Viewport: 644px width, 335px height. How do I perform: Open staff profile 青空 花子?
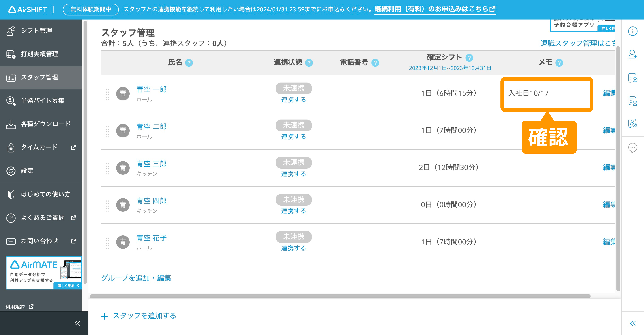click(151, 238)
